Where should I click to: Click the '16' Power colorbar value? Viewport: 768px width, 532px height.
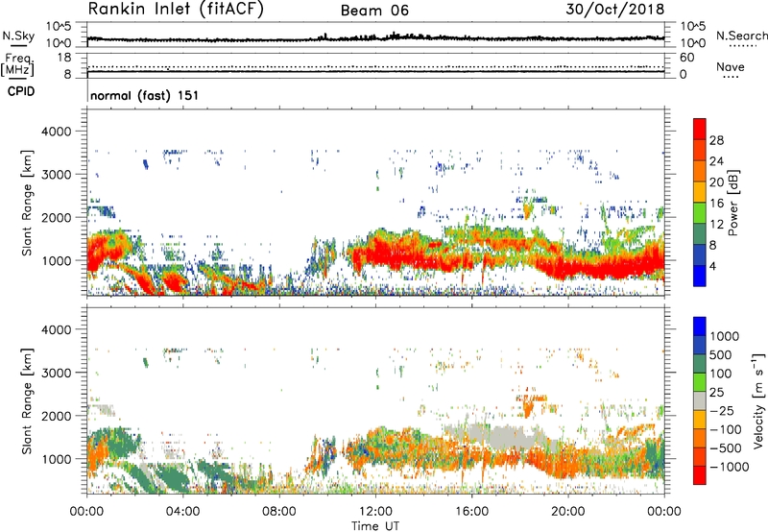[x=716, y=204]
